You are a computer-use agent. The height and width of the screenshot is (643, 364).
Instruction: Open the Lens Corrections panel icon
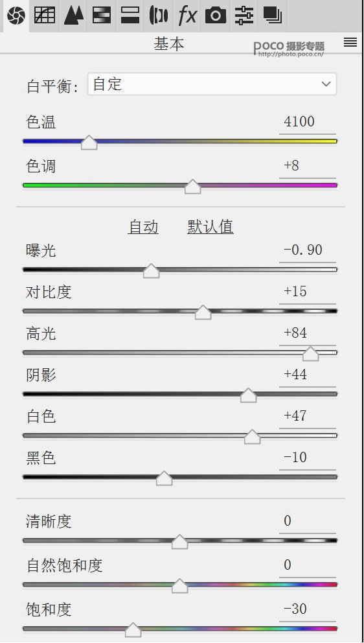pos(159,16)
